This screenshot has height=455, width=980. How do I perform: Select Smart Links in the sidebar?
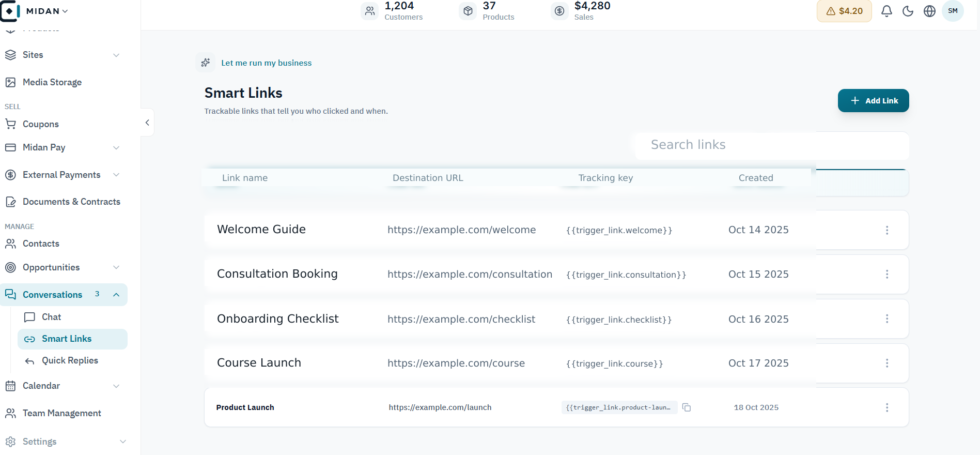72,339
